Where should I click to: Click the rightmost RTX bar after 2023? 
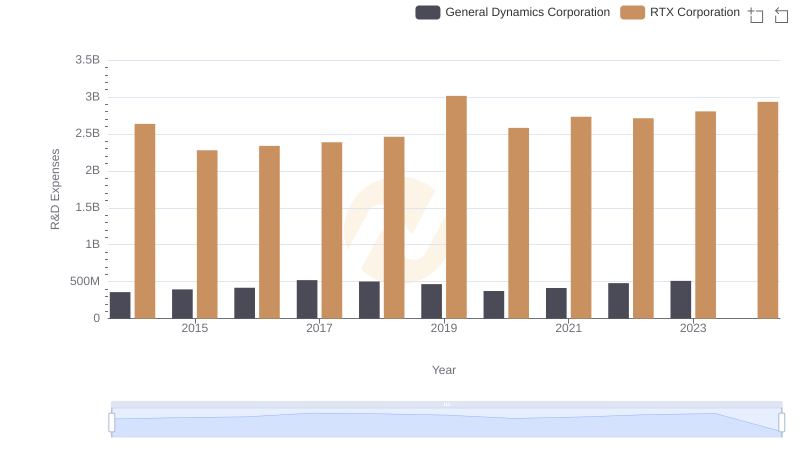pos(768,210)
